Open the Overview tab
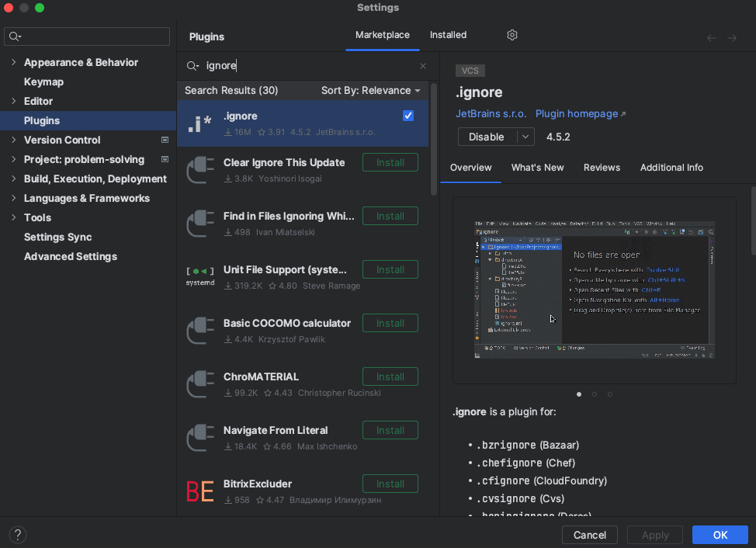The image size is (756, 548). [470, 168]
